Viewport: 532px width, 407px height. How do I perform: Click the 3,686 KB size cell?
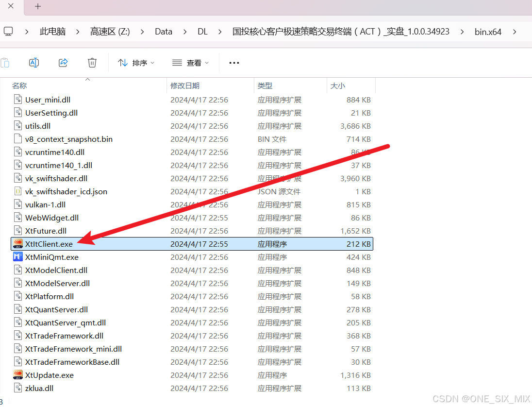coord(356,126)
